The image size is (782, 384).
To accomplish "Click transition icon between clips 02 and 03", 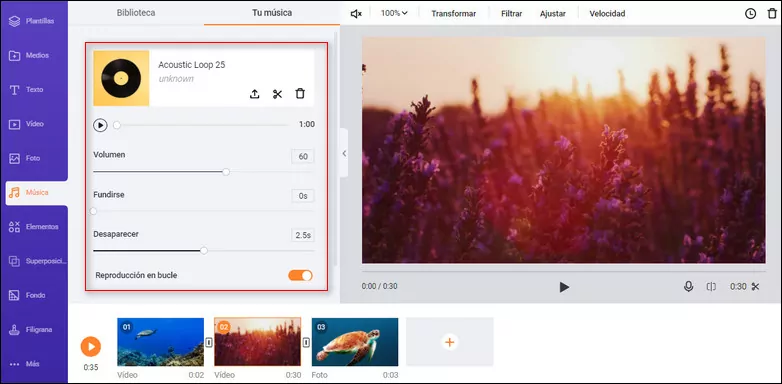I will [306, 342].
